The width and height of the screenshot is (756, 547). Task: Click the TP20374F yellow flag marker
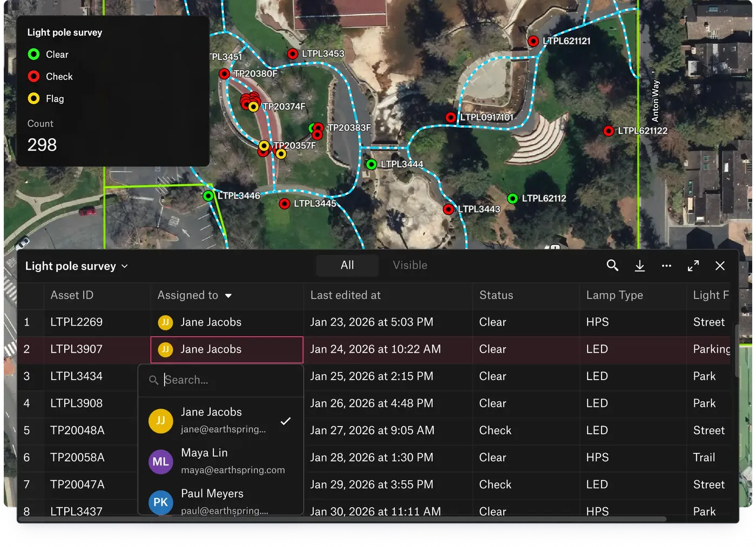point(253,107)
